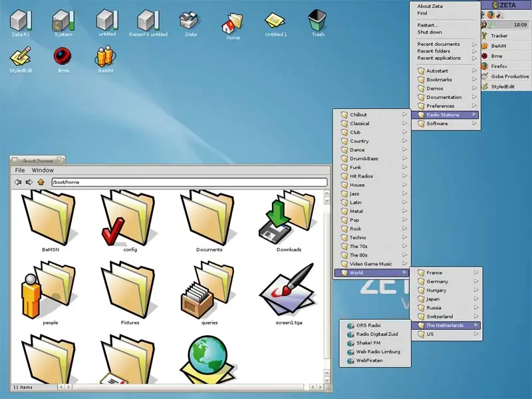Expand the Preferences submenu
This screenshot has height=399, width=532.
(444, 106)
